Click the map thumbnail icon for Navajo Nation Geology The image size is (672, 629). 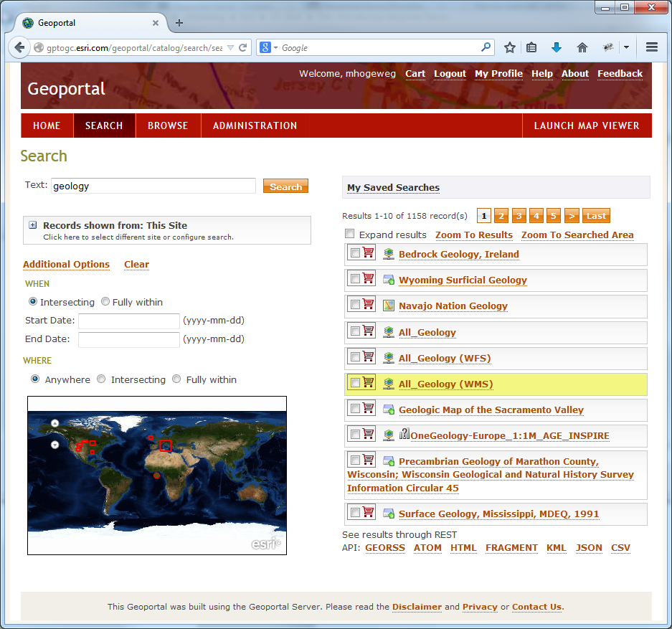388,305
